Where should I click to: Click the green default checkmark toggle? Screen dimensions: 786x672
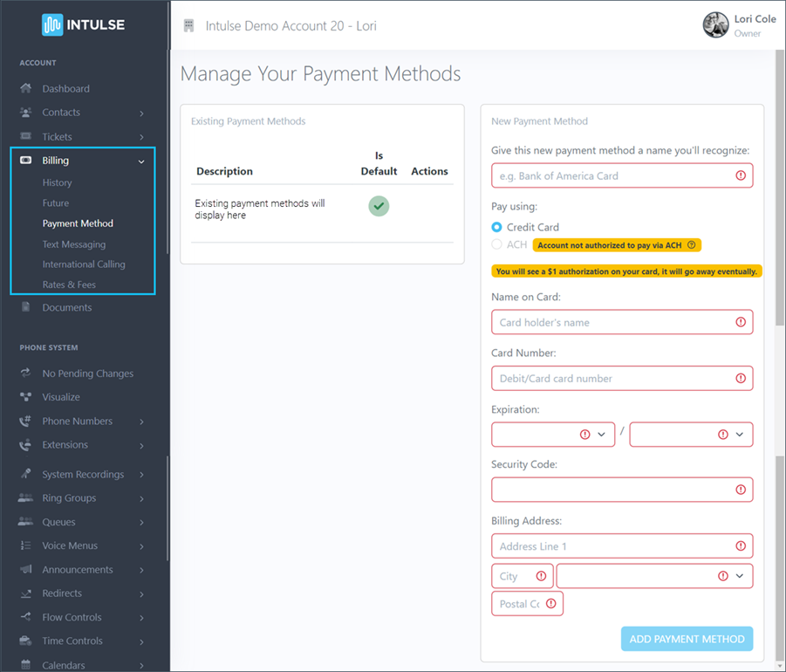[379, 206]
